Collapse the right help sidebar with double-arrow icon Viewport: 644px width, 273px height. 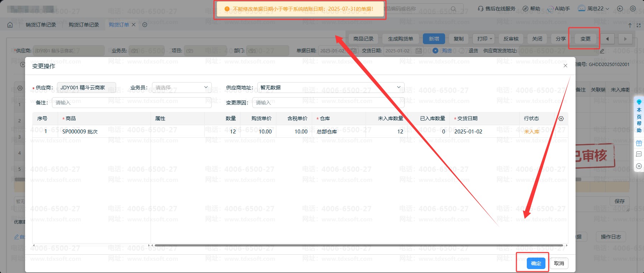pos(639,166)
